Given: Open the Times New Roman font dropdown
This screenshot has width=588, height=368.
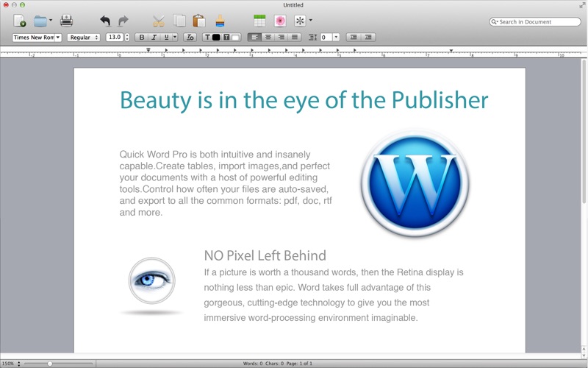Looking at the screenshot, I should point(37,37).
